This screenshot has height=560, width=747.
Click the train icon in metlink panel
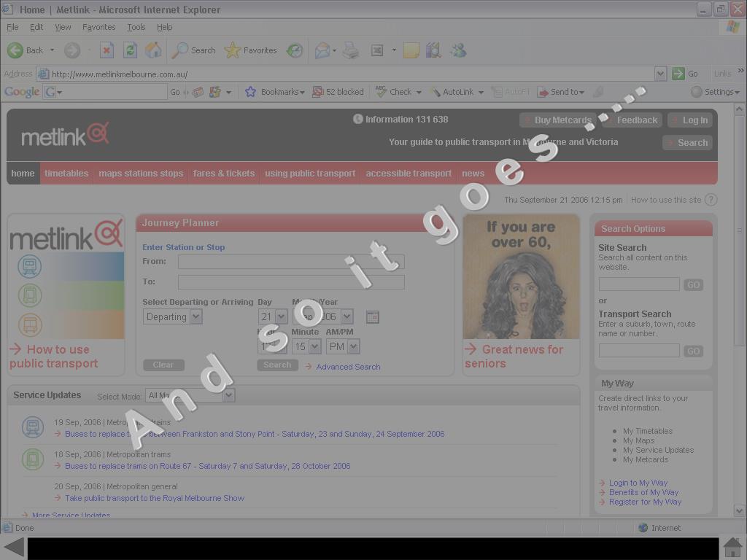[29, 266]
